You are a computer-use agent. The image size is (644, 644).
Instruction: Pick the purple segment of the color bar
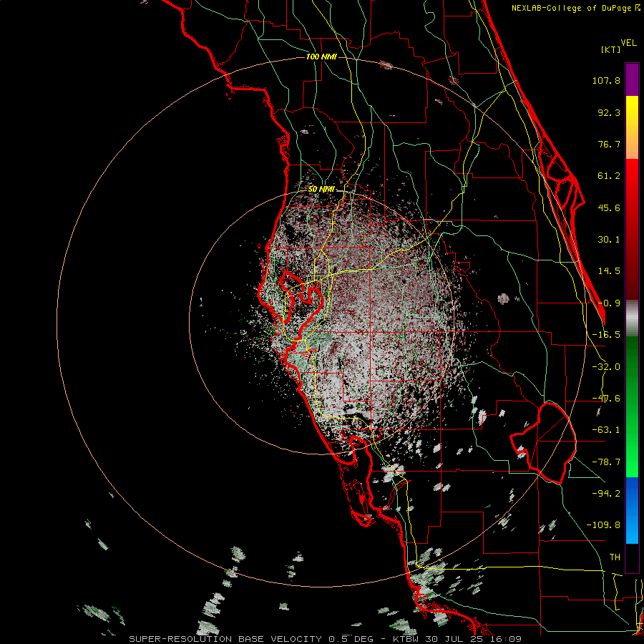[632, 79]
